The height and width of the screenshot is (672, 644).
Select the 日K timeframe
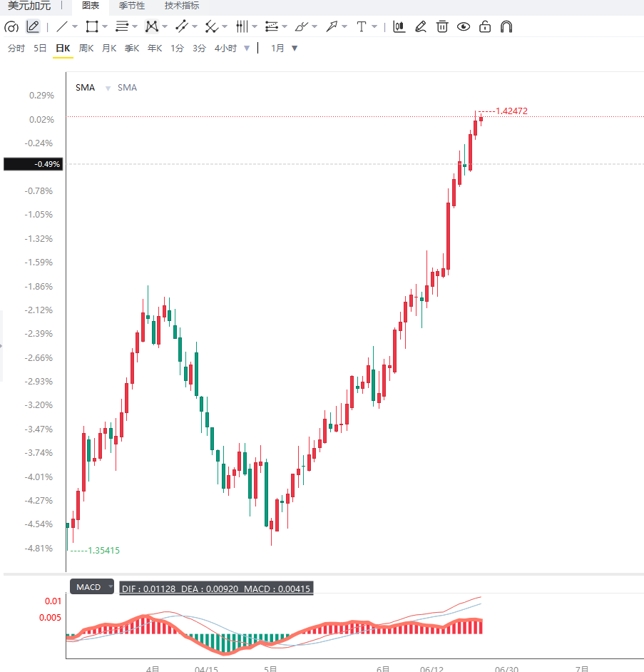coord(63,48)
